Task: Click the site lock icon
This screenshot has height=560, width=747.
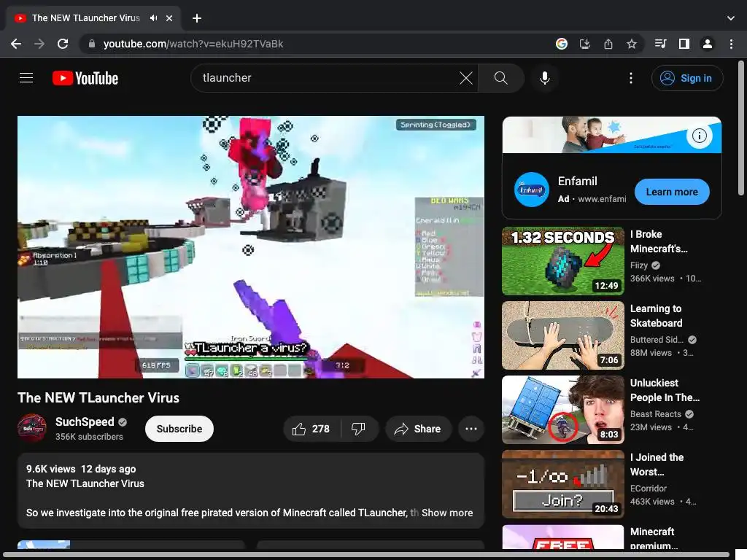Action: [92, 44]
